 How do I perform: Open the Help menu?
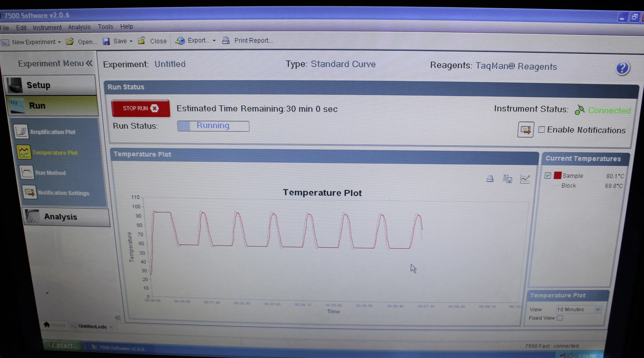click(126, 26)
